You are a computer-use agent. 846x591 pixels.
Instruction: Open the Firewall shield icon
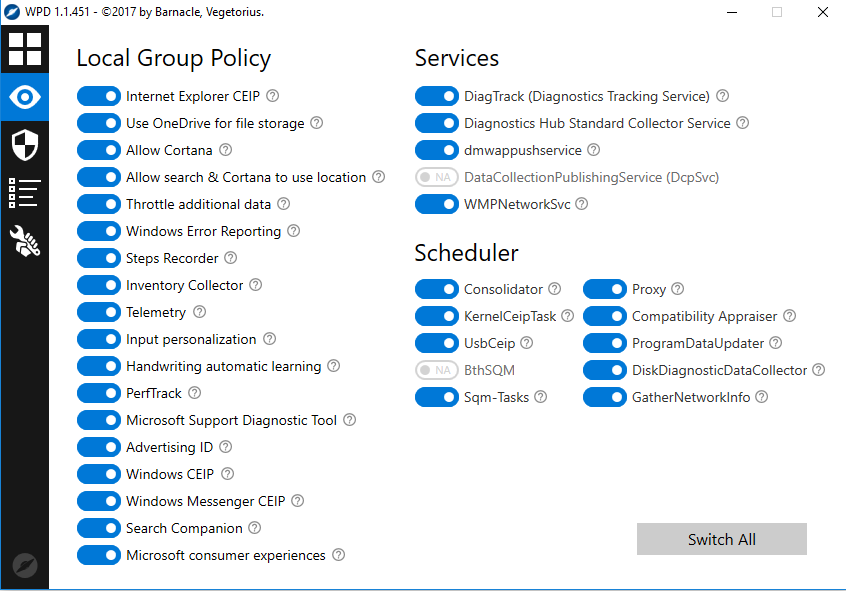click(24, 145)
